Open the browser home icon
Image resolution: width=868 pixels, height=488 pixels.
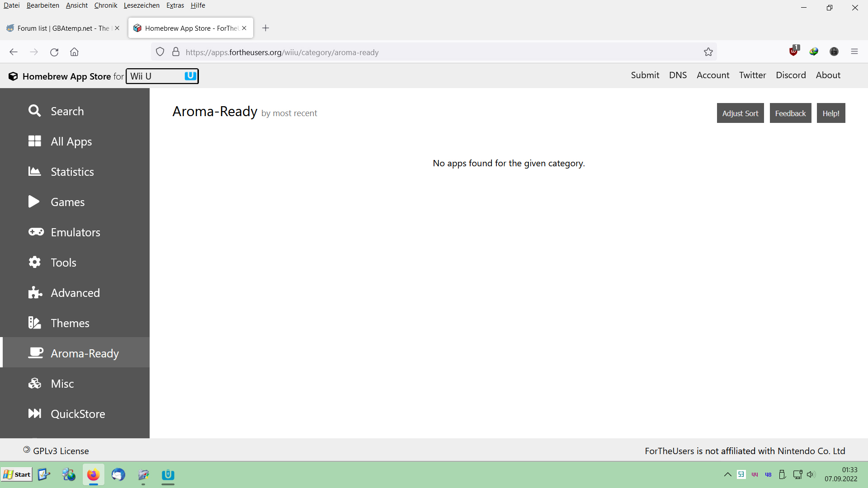click(x=74, y=52)
